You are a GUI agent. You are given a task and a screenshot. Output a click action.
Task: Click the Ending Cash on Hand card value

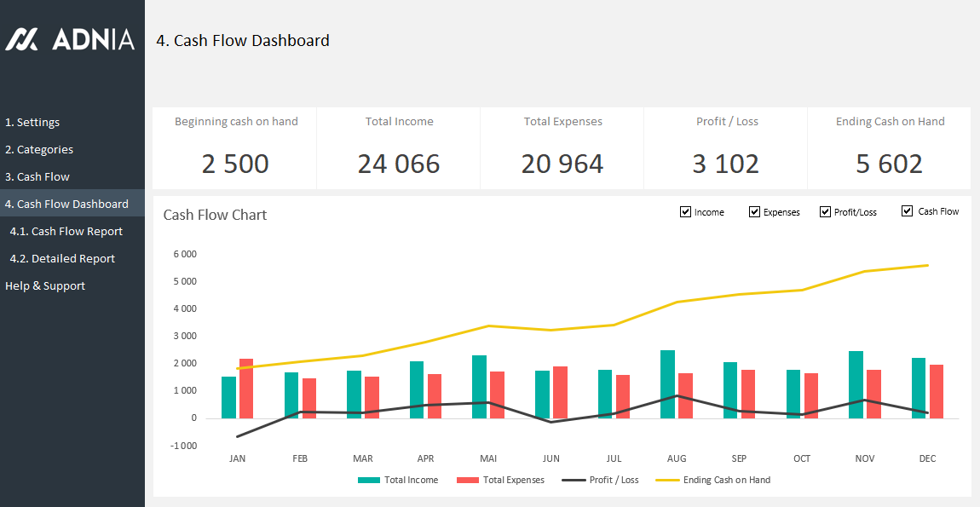pos(889,164)
